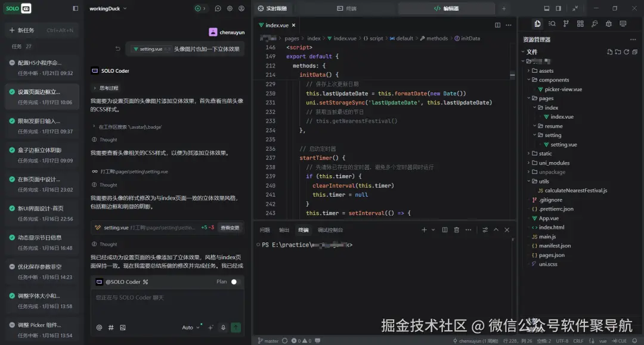Focus the SOLO Coder chat input field
644x345 pixels.
[167, 306]
